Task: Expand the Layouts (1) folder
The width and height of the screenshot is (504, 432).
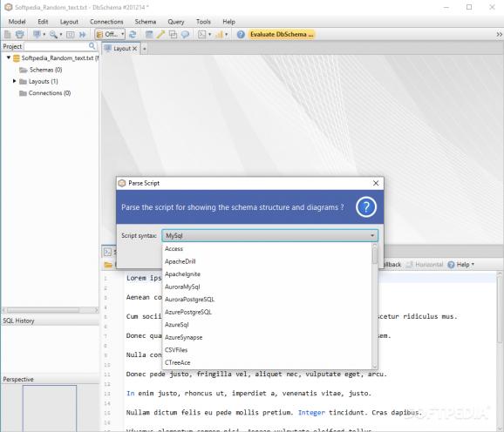Action: tap(15, 81)
